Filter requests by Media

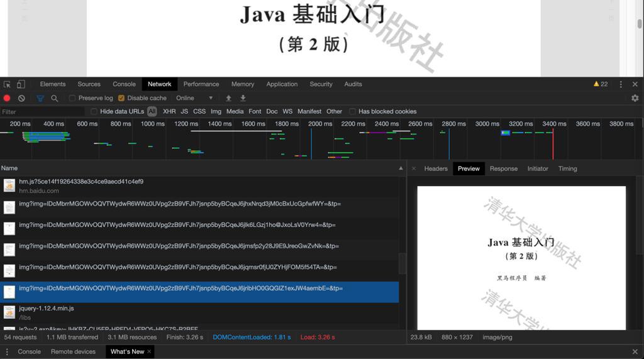pyautogui.click(x=235, y=111)
